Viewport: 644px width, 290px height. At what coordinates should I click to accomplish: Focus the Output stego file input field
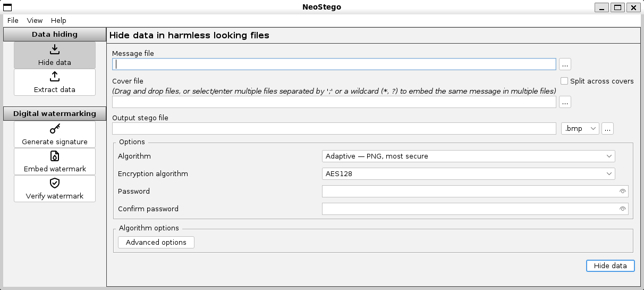tap(334, 129)
